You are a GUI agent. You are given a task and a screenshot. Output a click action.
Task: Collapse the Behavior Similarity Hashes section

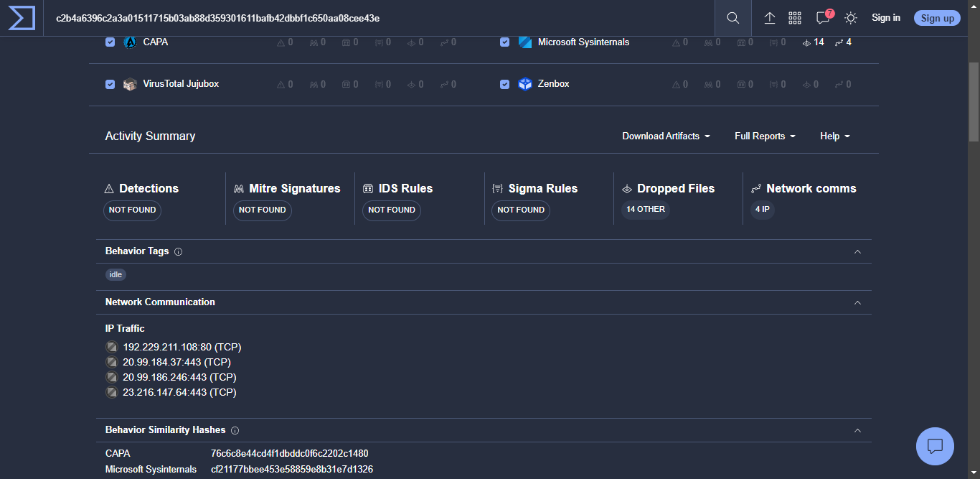tap(857, 431)
